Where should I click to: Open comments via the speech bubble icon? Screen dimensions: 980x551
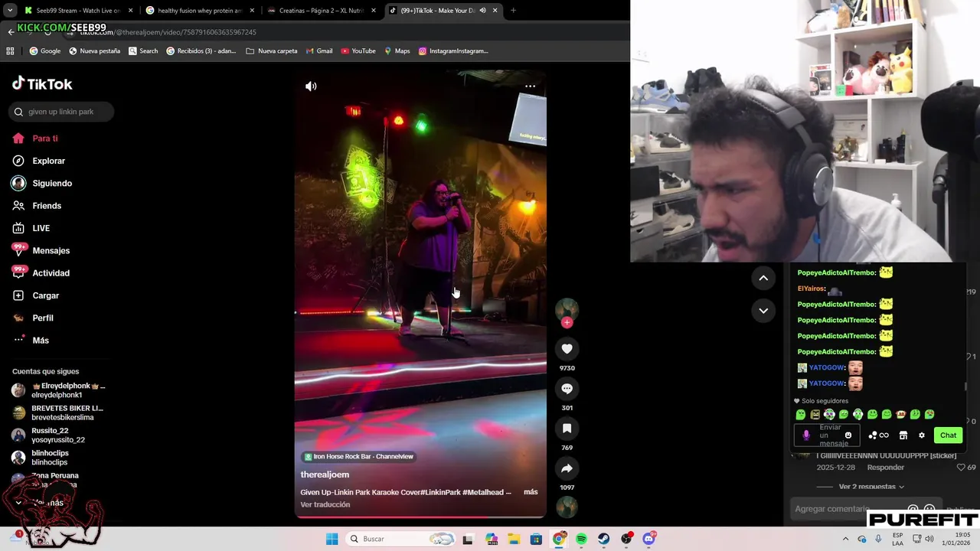[567, 389]
